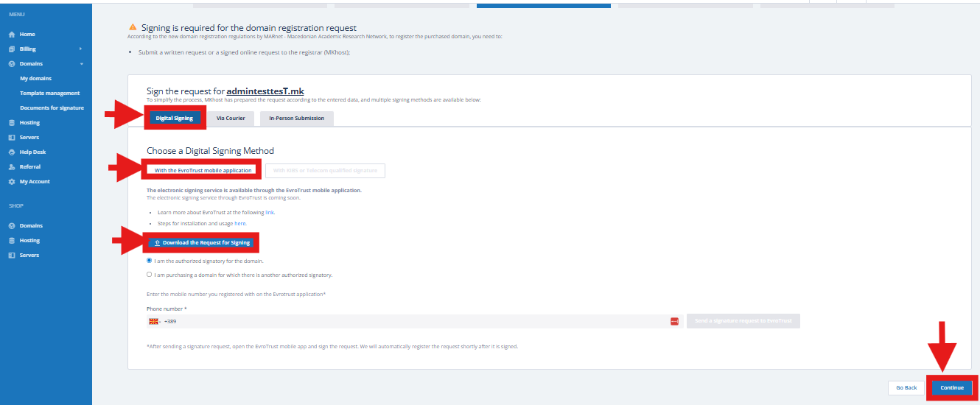Click the Hosting icon under MENU section
The image size is (980, 405).
point(12,123)
